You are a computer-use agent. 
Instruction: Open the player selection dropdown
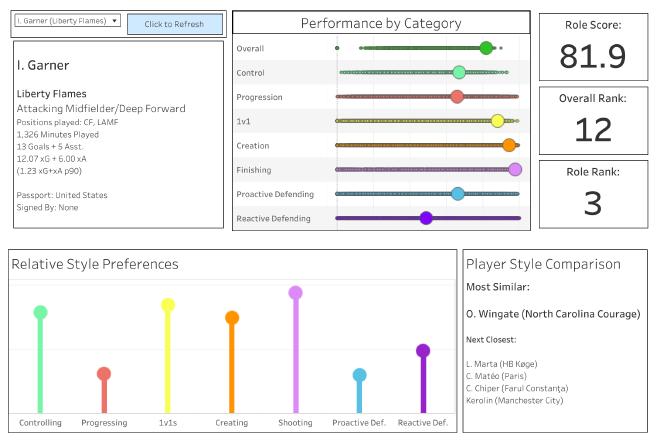point(68,20)
